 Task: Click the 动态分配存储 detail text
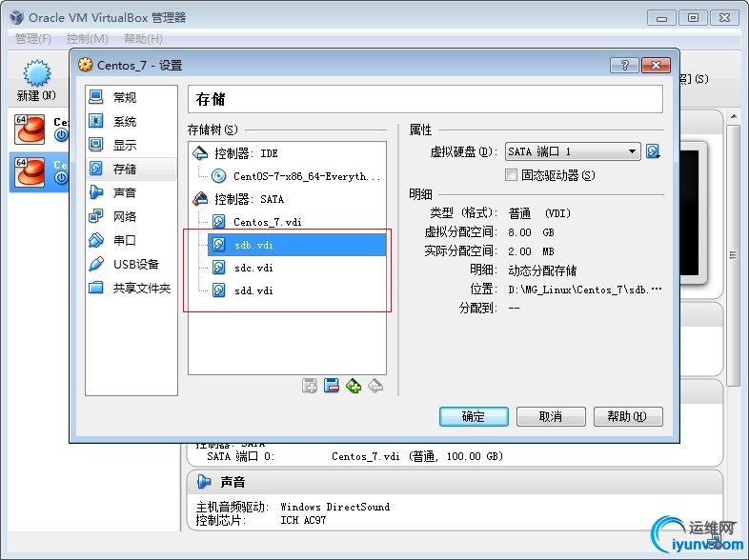(x=542, y=270)
